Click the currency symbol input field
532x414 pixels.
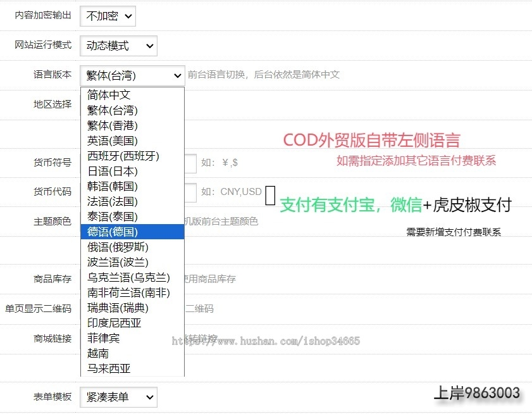pyautogui.click(x=190, y=163)
